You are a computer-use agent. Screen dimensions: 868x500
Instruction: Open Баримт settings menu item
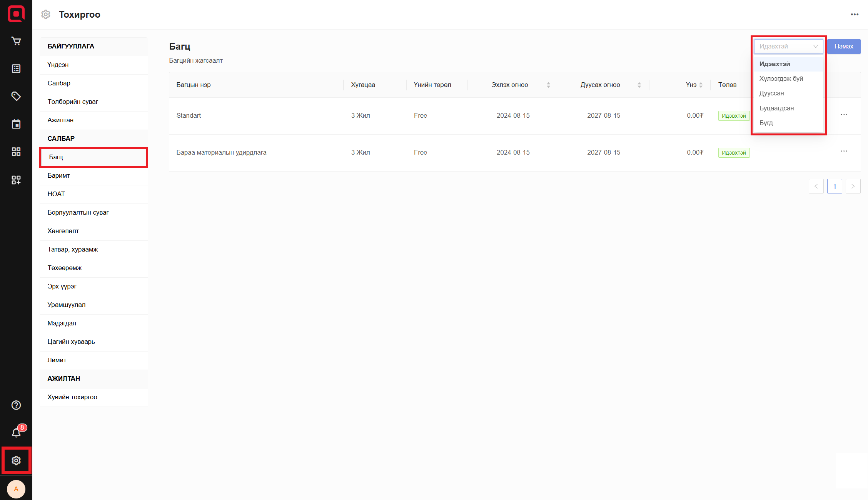[59, 175]
